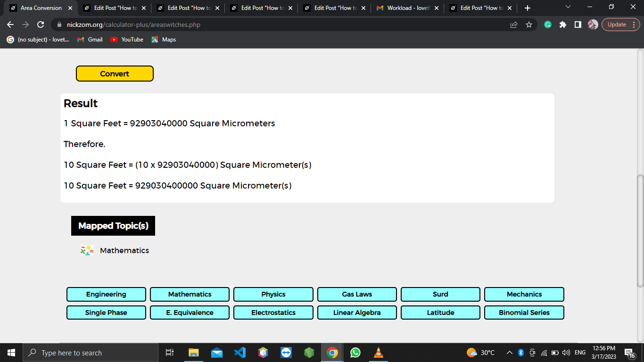Open the Gmail bookmark

(90, 40)
